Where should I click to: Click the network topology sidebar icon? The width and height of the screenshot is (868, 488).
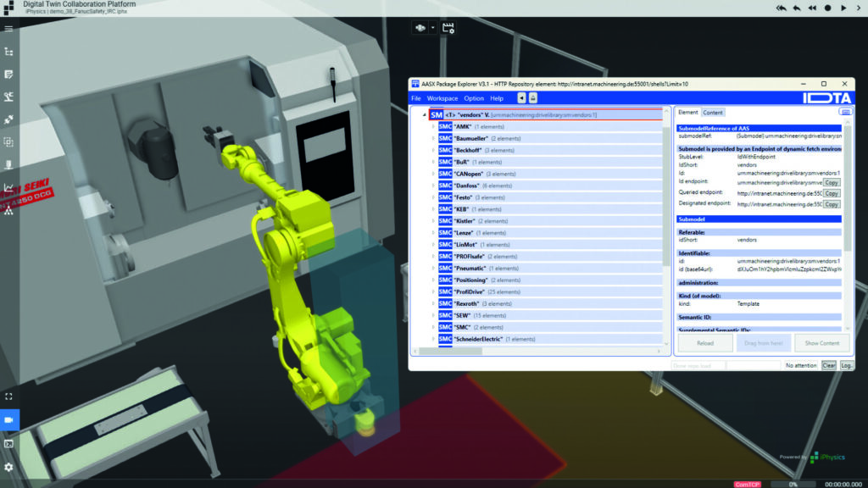pyautogui.click(x=8, y=211)
